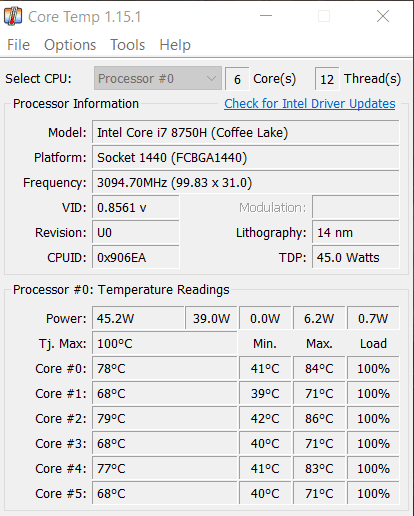The height and width of the screenshot is (516, 414).
Task: Click Core #5 current temperature field
Action: coord(165,494)
